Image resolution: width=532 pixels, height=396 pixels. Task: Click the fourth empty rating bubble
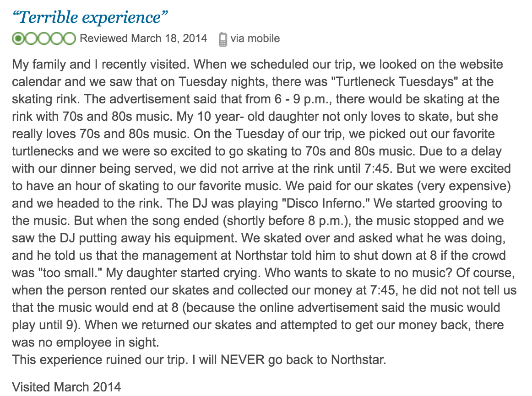56,38
